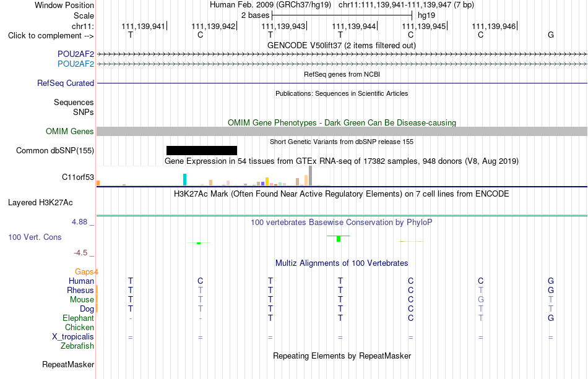Click the OMIM Genes track label
The width and height of the screenshot is (588, 379).
(x=69, y=132)
